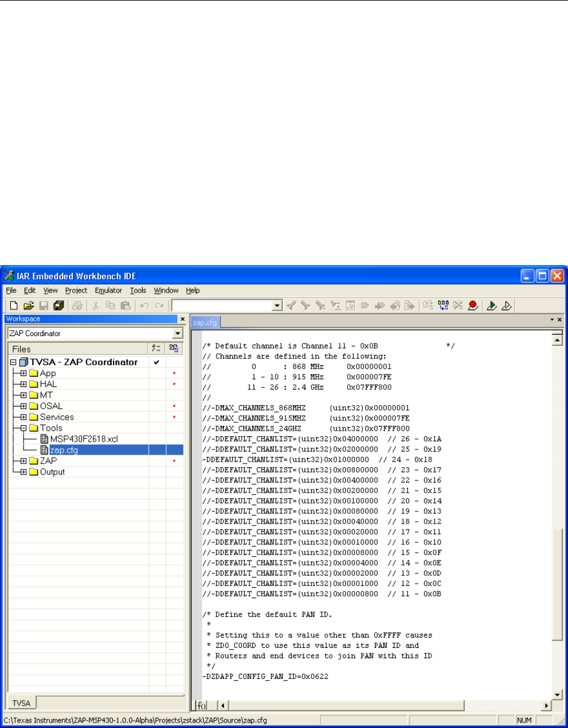This screenshot has height=728, width=568.
Task: Click the Find Next toolbar icon
Action: pyautogui.click(x=305, y=306)
